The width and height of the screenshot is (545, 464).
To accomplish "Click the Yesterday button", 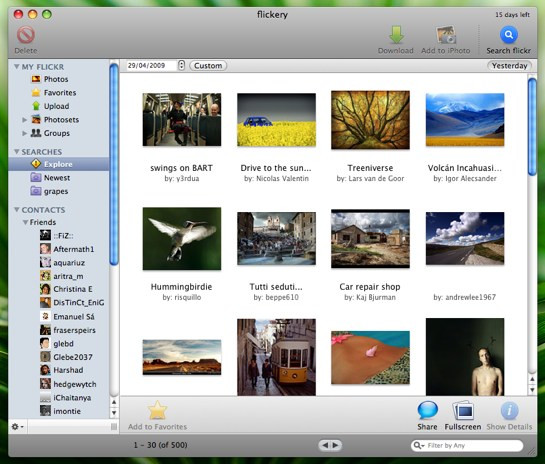I will 510,66.
